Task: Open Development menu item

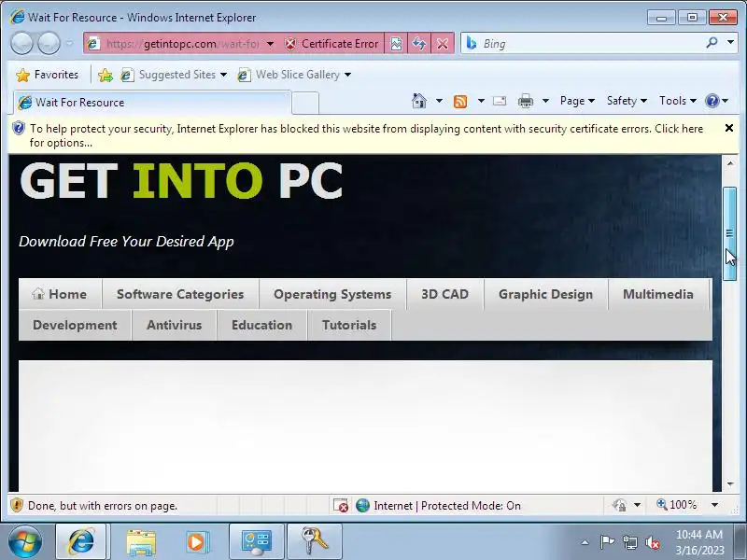Action: pos(75,325)
